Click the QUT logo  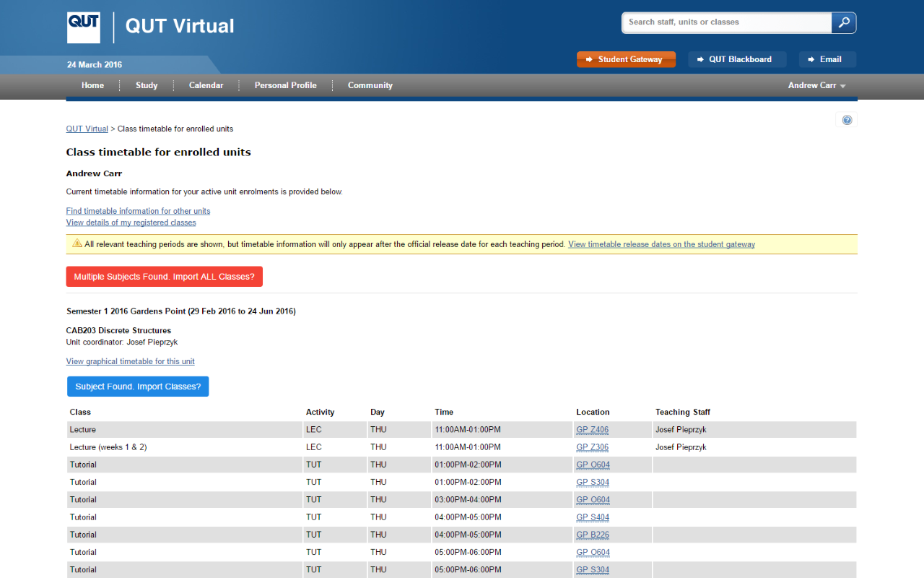click(84, 27)
